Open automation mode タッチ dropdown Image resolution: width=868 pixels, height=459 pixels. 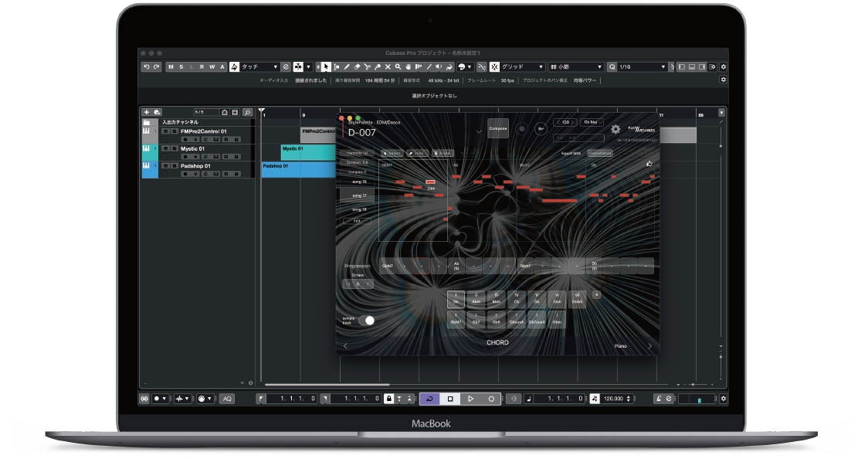click(x=259, y=67)
